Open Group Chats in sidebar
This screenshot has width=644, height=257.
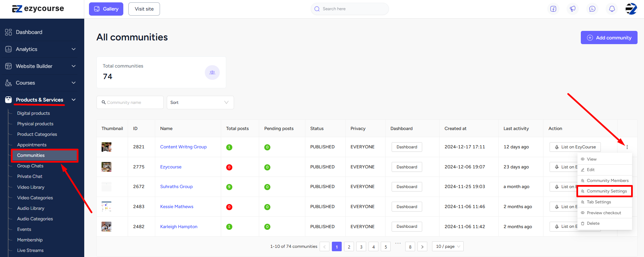pos(30,166)
